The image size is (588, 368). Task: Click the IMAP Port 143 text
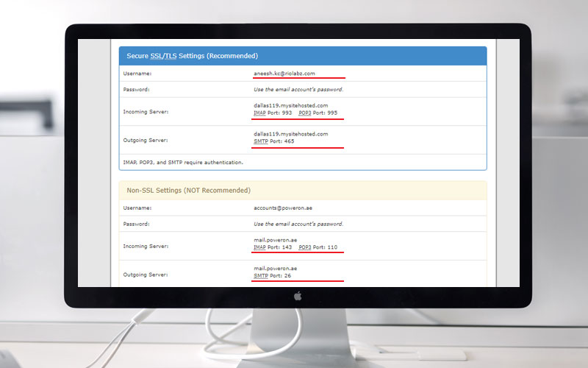(x=273, y=247)
